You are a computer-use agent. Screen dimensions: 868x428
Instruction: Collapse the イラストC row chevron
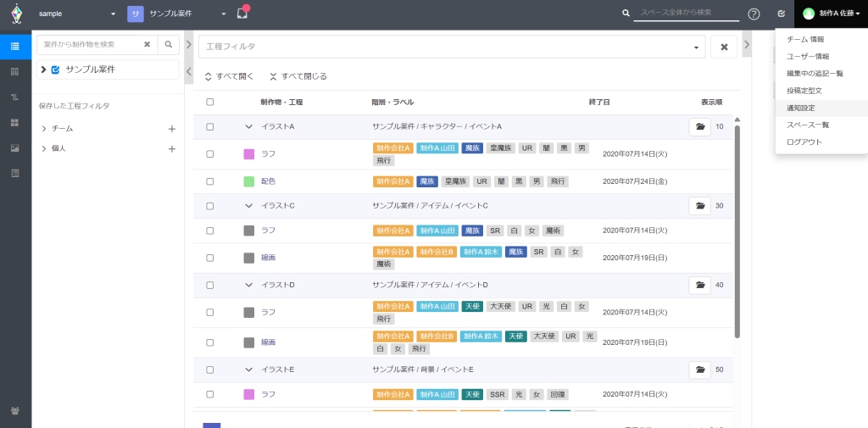(249, 206)
